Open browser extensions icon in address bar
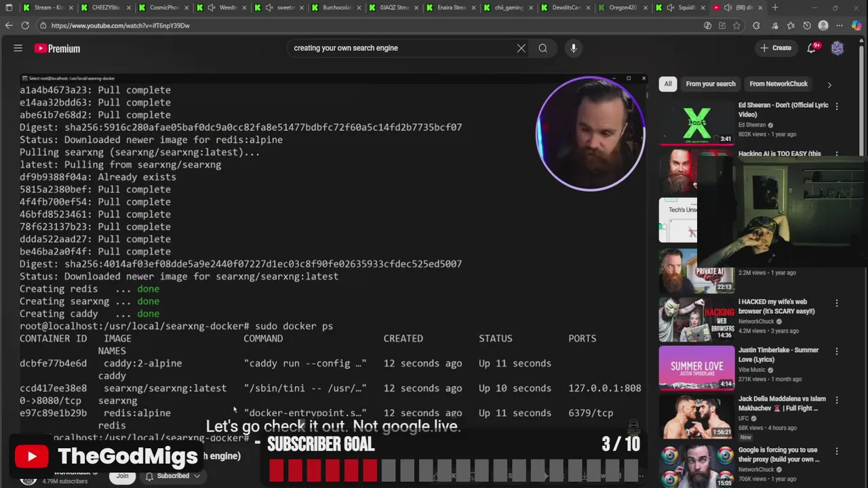Viewport: 868px width, 488px height. [756, 26]
